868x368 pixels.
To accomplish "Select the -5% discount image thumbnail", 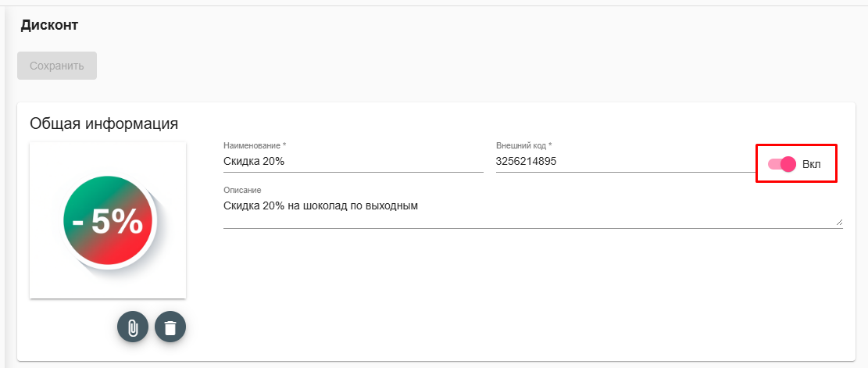I will pos(108,220).
